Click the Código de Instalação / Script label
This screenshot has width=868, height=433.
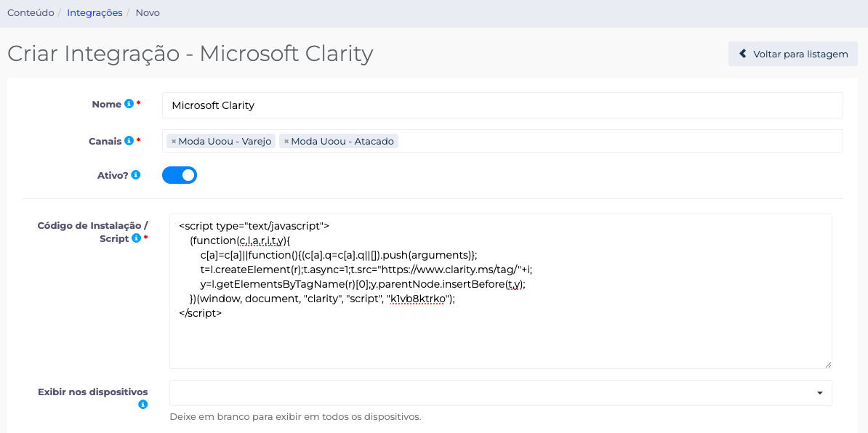point(93,232)
